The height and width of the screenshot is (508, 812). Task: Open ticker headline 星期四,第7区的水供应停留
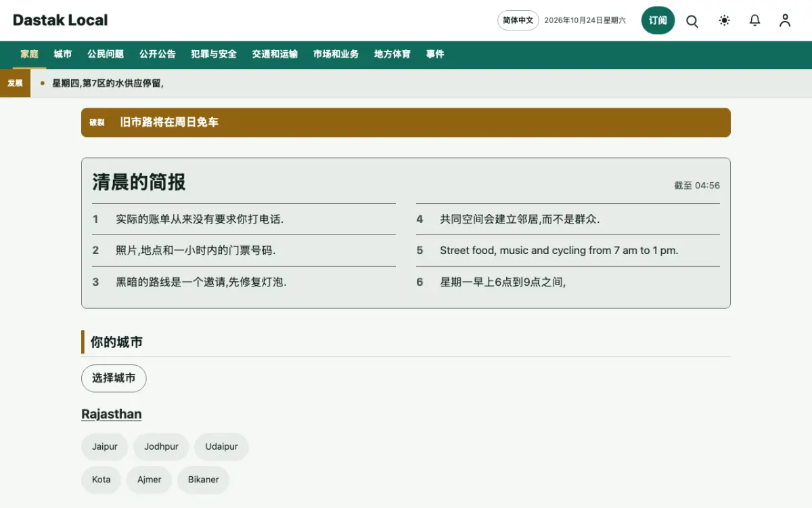click(x=108, y=83)
